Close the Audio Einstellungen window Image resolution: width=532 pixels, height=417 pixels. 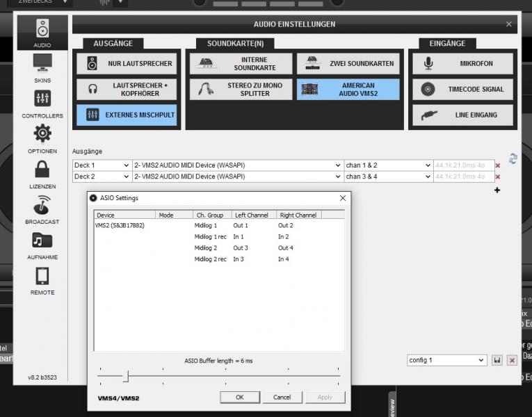pyautogui.click(x=508, y=24)
